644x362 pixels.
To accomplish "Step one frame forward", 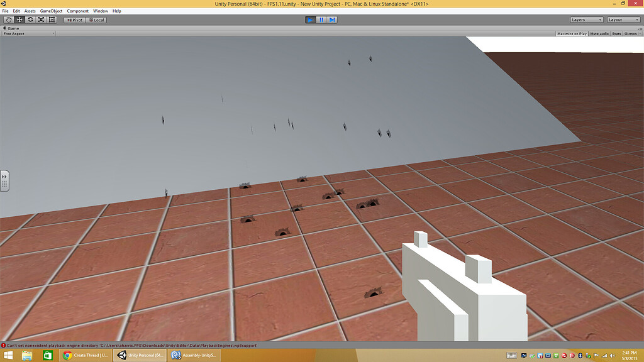I will click(x=331, y=19).
